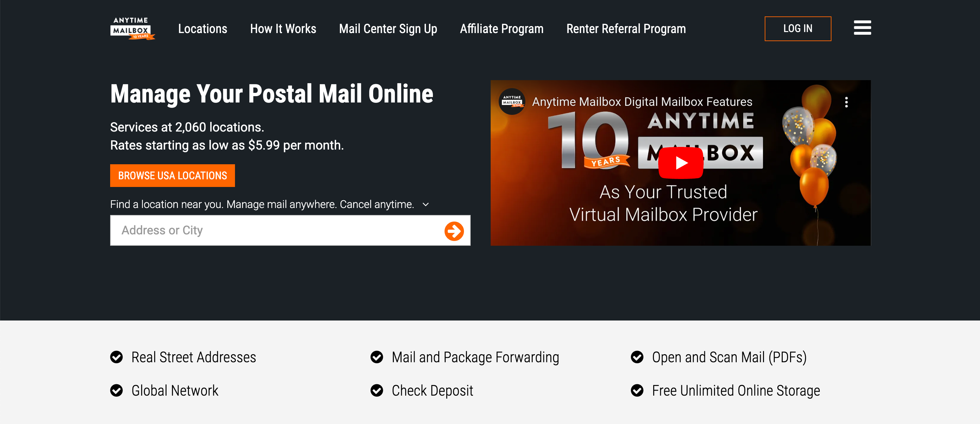Visit the Affiliate Program page

502,29
